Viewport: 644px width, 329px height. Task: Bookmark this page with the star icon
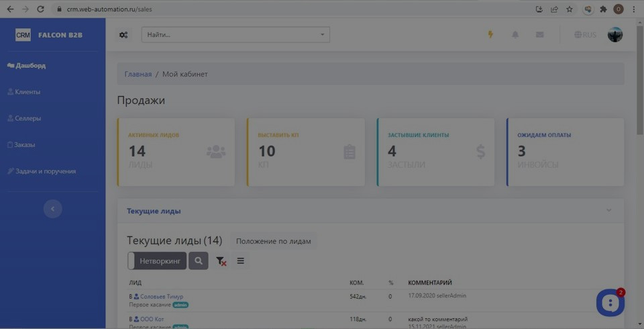[x=570, y=9]
